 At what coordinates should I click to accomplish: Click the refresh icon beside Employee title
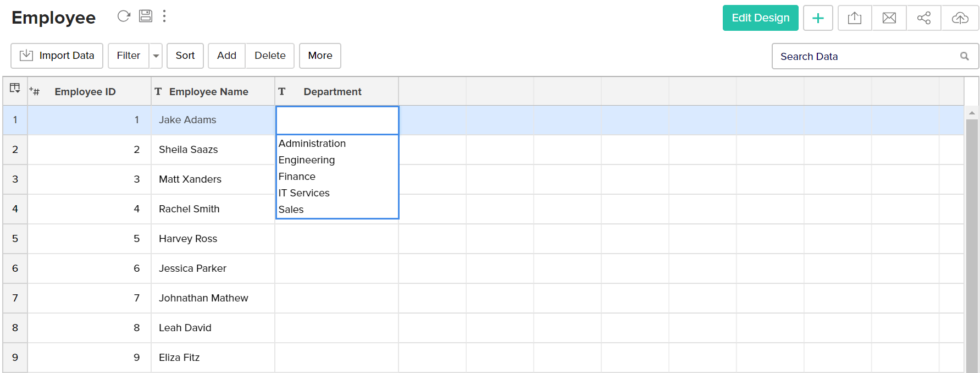click(x=124, y=16)
